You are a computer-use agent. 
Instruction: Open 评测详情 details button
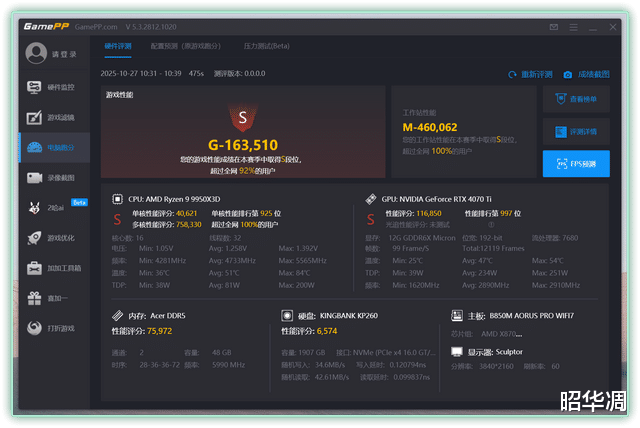(576, 131)
